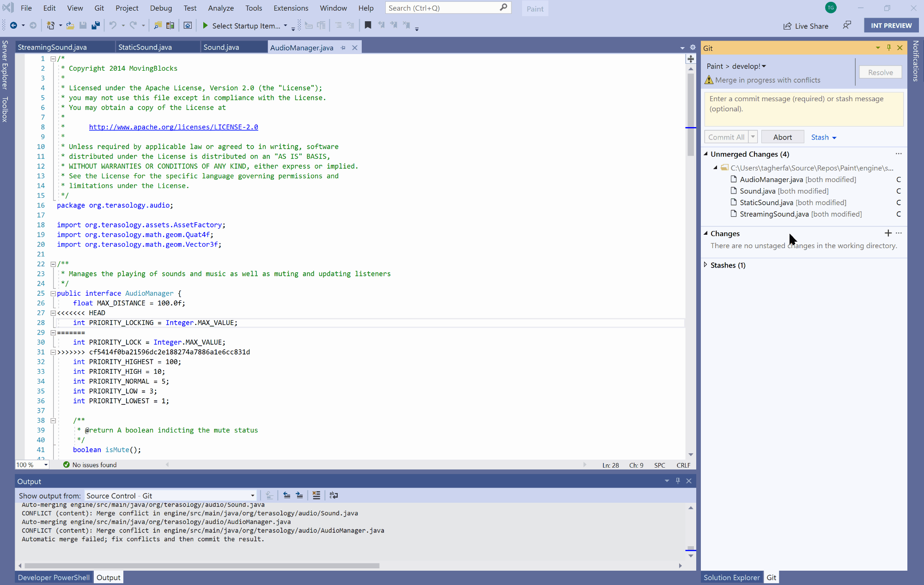This screenshot has width=924, height=585.
Task: Open the Extensions menu
Action: pyautogui.click(x=291, y=8)
